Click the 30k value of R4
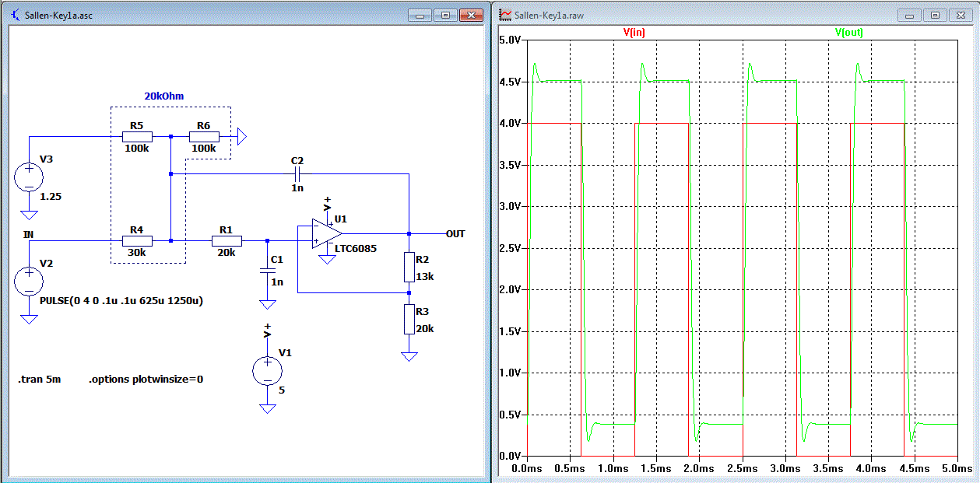Image resolution: width=980 pixels, height=483 pixels. pyautogui.click(x=136, y=252)
